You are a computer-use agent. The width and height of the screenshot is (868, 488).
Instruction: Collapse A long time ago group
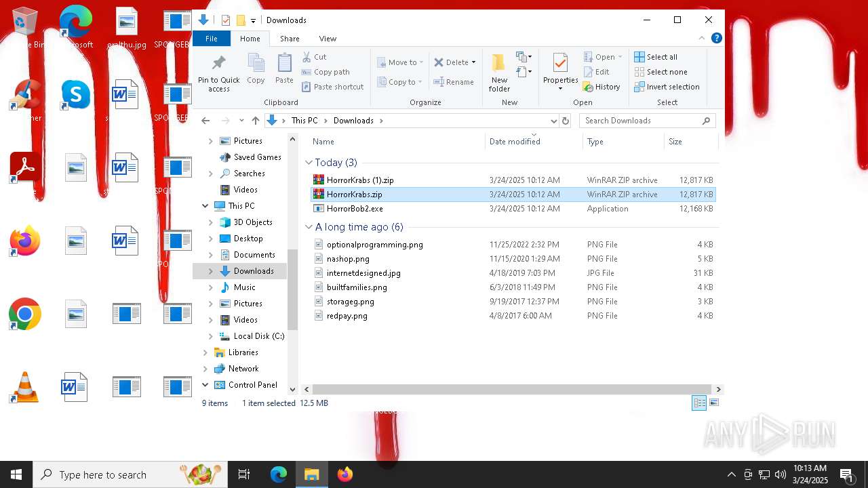tap(309, 227)
